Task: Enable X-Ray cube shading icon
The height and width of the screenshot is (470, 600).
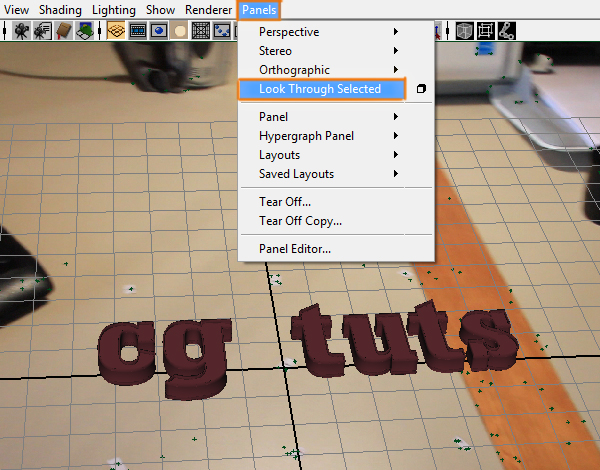Action: click(x=465, y=31)
